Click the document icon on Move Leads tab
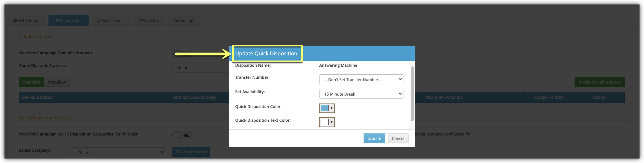644x163 pixels. (99, 21)
